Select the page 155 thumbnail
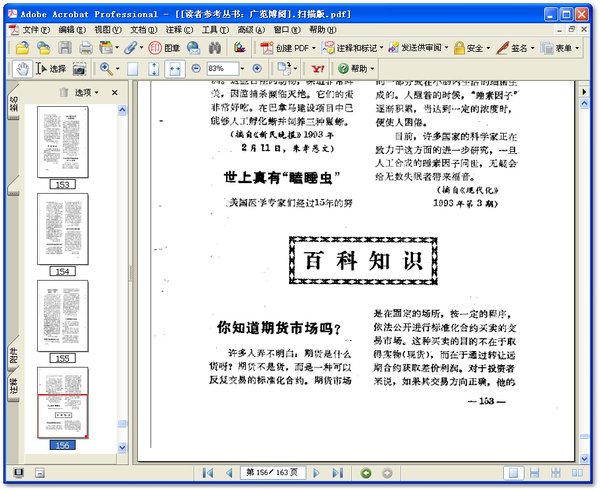Viewport: 600px width, 491px height. 62,316
